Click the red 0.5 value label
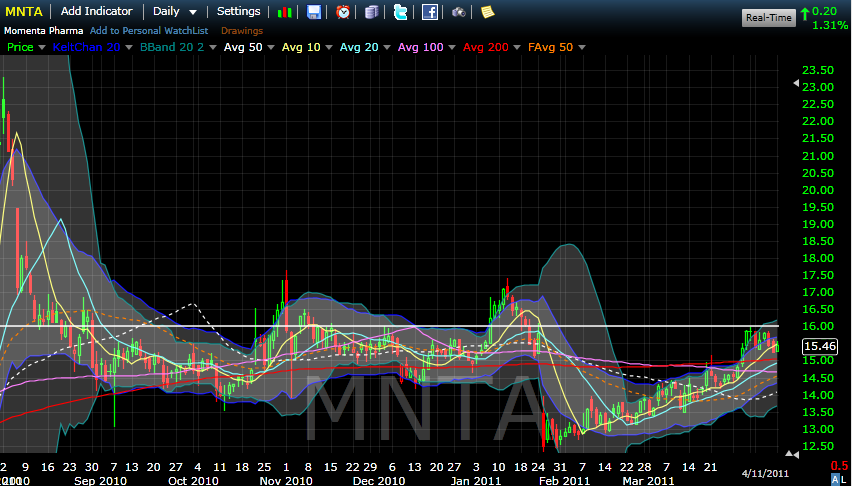 (840, 466)
